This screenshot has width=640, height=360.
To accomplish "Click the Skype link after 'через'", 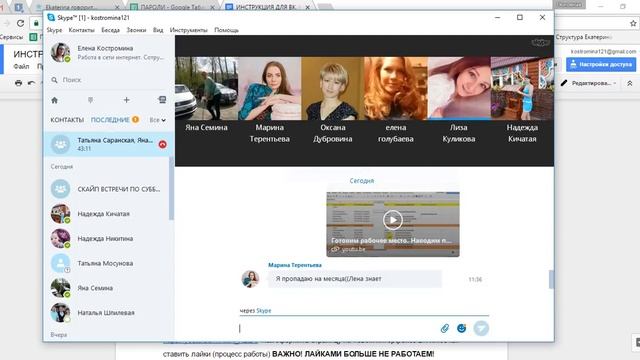I will point(264,311).
